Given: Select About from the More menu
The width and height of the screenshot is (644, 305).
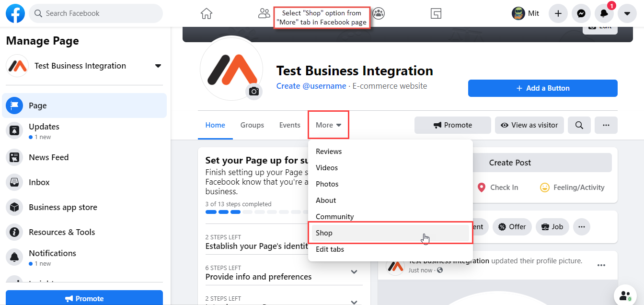Looking at the screenshot, I should click(x=390, y=200).
